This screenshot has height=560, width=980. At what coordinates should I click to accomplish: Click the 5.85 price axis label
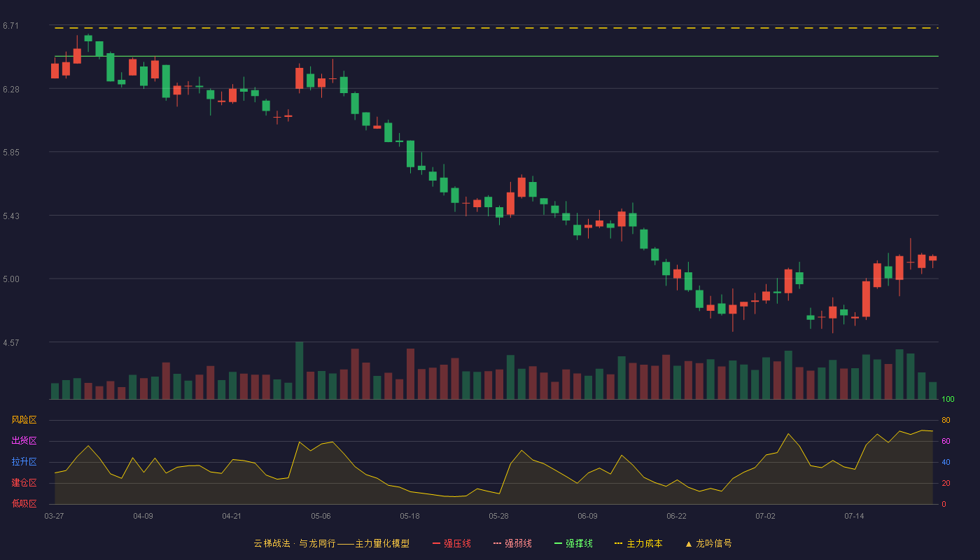(10, 153)
